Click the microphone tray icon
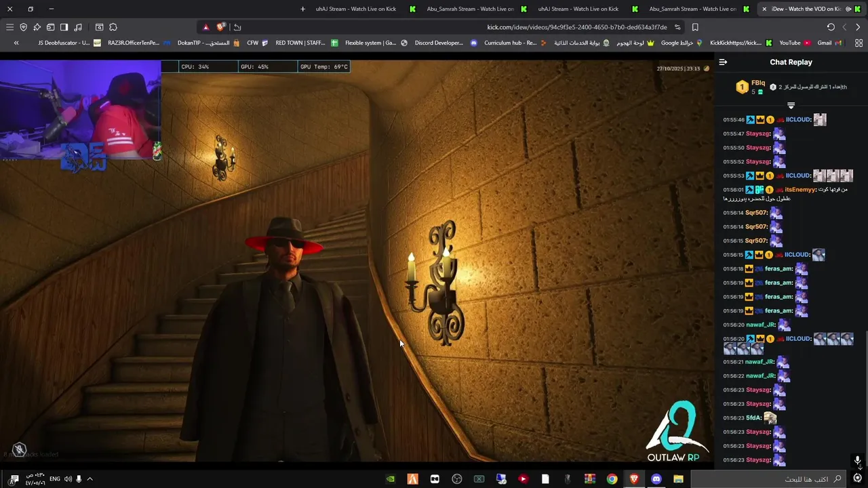This screenshot has height=488, width=868. coord(79,479)
